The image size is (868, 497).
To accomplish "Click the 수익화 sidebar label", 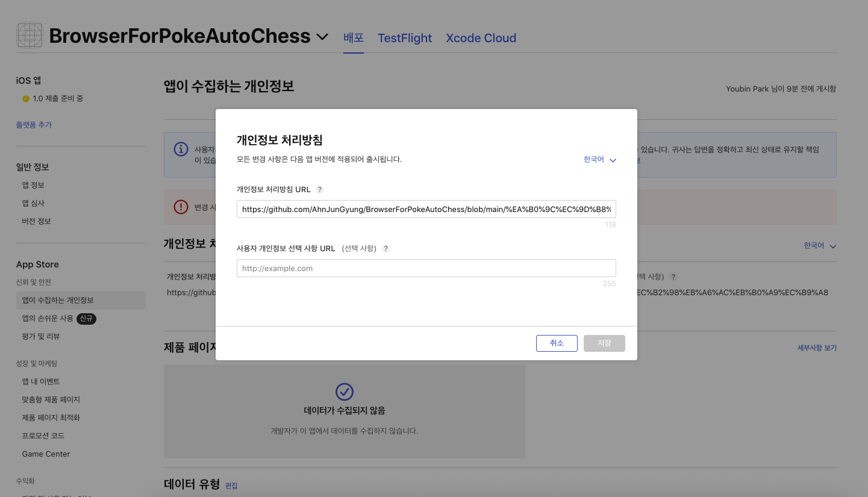I will pyautogui.click(x=25, y=481).
